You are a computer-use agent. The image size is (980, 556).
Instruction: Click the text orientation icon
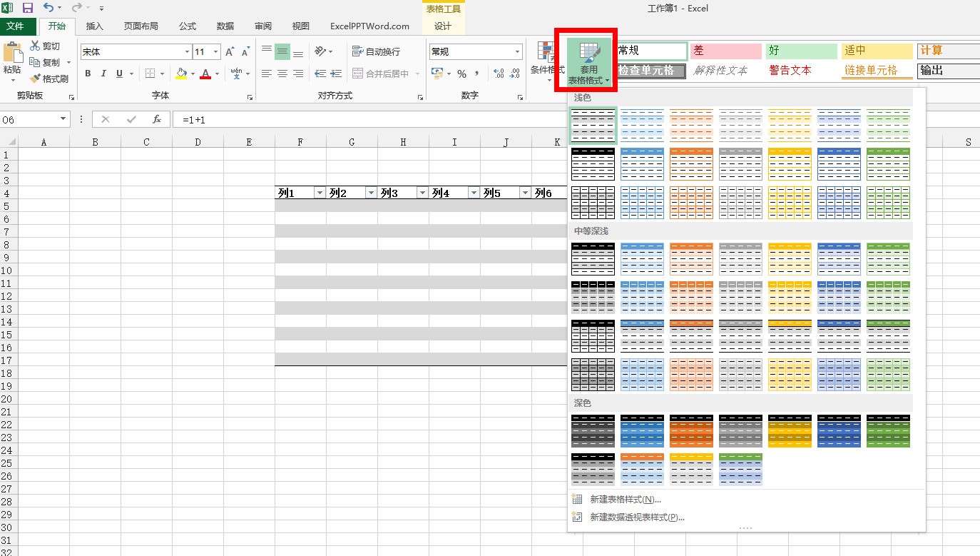coord(321,51)
